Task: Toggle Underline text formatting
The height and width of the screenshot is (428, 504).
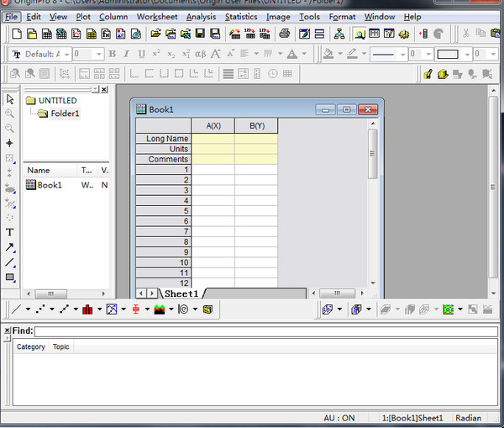Action: pos(141,54)
